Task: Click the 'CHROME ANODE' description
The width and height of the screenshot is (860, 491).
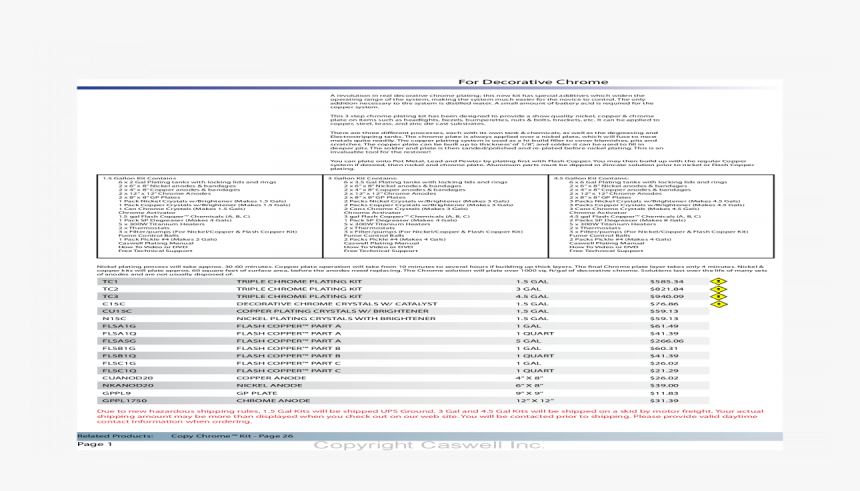Action: [273, 400]
